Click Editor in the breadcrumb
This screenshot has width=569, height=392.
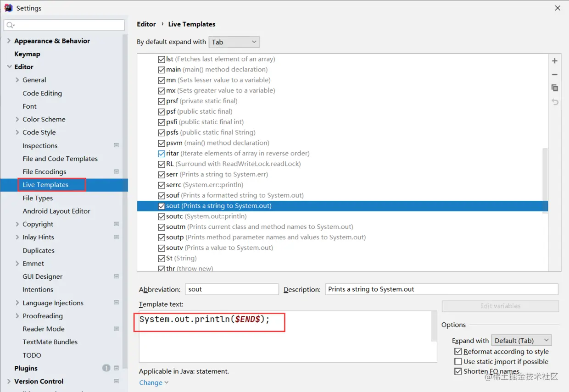coord(146,24)
